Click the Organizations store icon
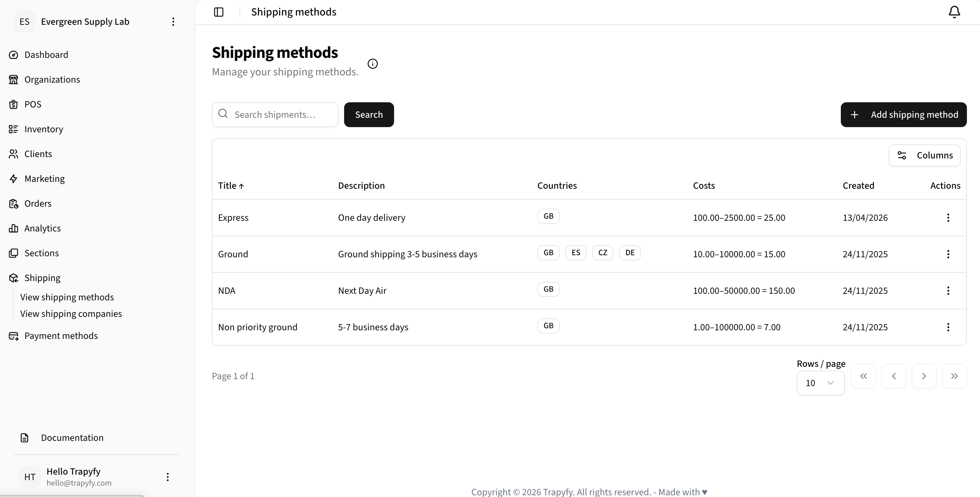 tap(13, 80)
